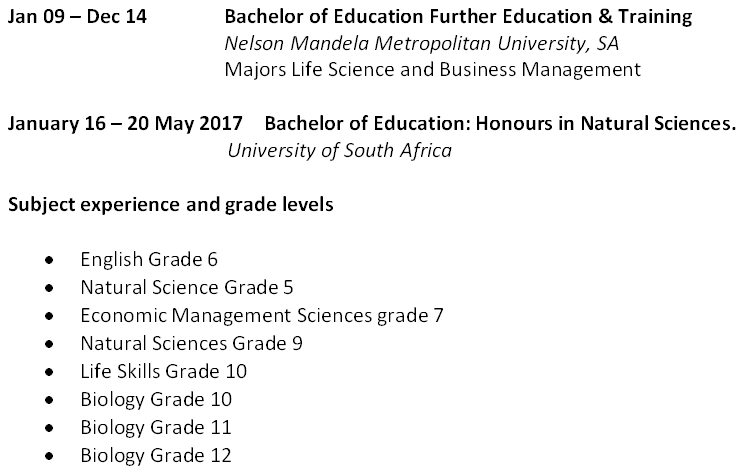Click the bullet beside 'Biology Grade 12'
The height and width of the screenshot is (471, 749).
(50, 456)
